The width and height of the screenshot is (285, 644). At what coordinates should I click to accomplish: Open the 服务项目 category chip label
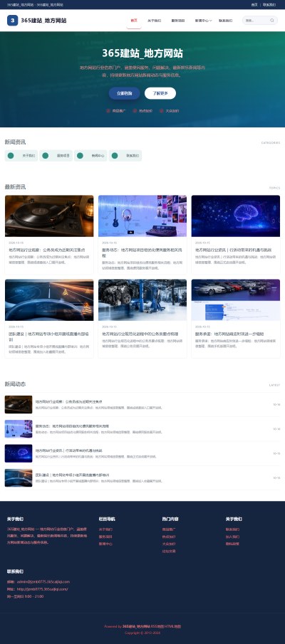click(x=63, y=156)
